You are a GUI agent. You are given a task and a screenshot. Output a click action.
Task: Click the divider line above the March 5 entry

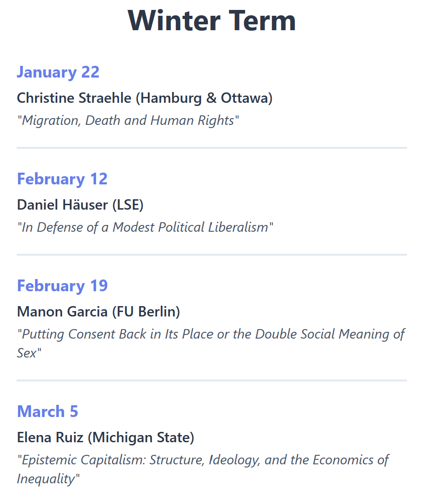point(211,380)
